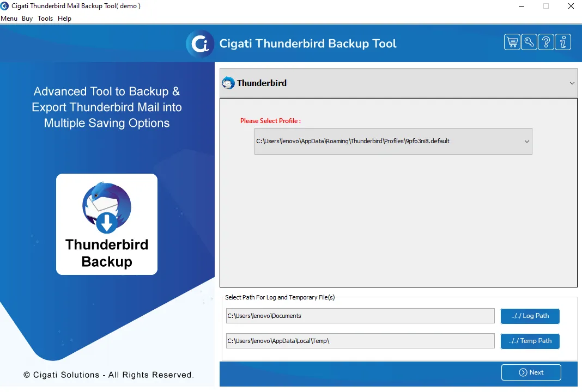Open the question mark help icon
The image size is (582, 392).
[x=546, y=42]
